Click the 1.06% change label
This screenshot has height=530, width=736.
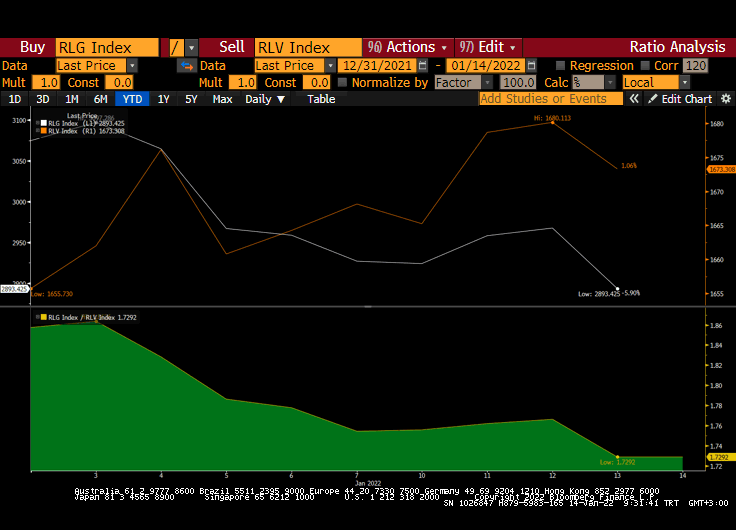coord(629,166)
